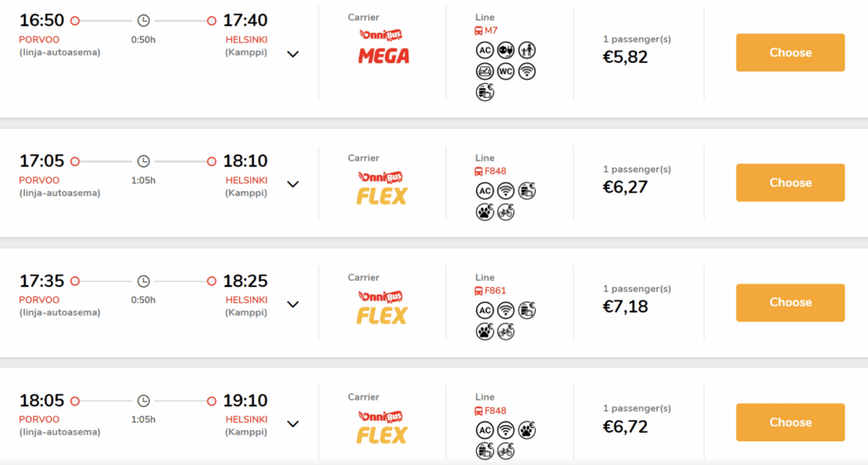
Task: Click the clock duration icon of the 16:50 trip
Action: coord(143,20)
